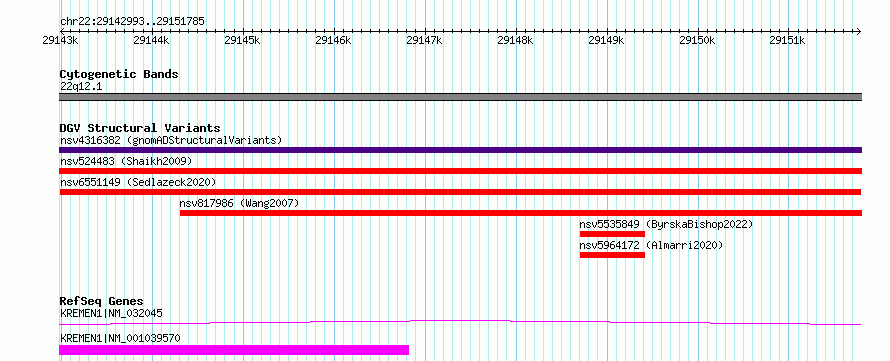Image resolution: width=890 pixels, height=361 pixels.
Task: Select the 22q12.1 cytogenetic band bar
Action: (460, 97)
